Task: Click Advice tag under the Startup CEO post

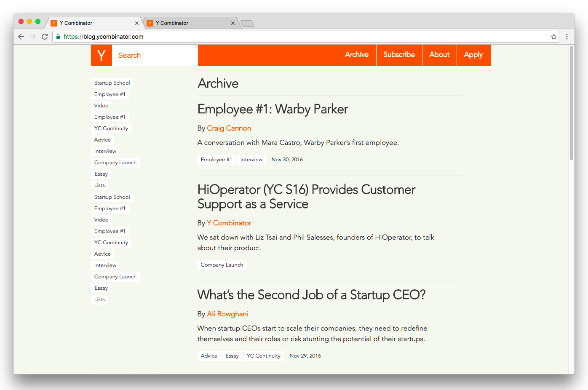Action: (x=209, y=356)
